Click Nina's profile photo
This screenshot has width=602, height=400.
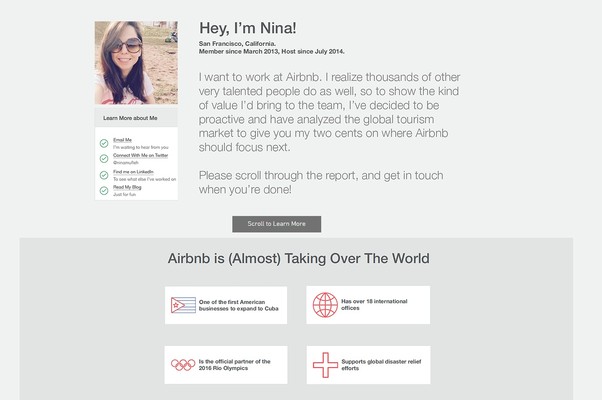pyautogui.click(x=136, y=63)
